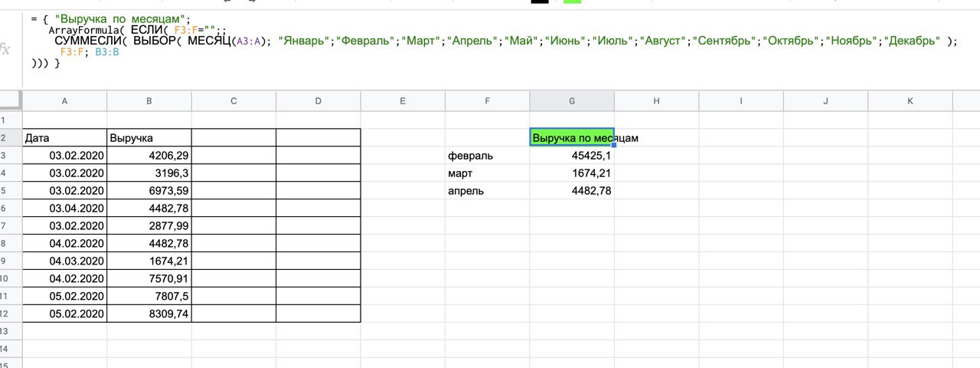
Task: Select 4482,78 in column G next to апрель
Action: point(572,191)
